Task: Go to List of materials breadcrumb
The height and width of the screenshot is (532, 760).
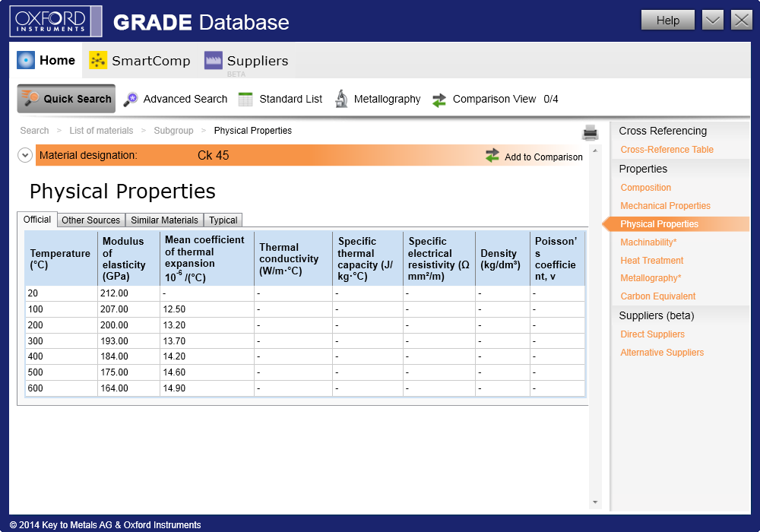Action: click(101, 130)
